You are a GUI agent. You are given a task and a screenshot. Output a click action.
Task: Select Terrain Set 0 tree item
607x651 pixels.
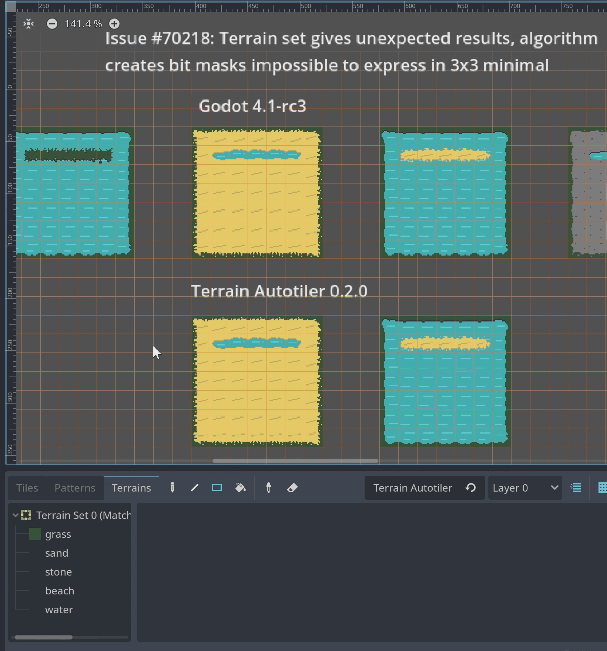pos(76,515)
